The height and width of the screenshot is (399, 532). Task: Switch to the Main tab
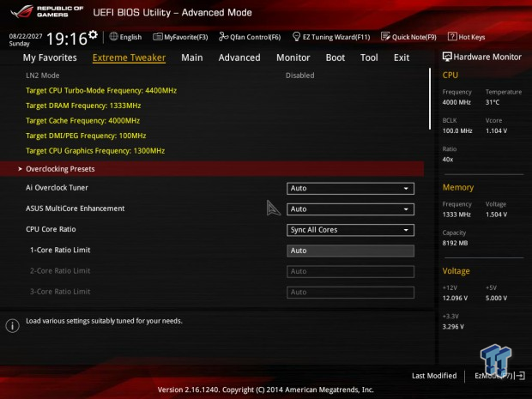click(x=192, y=57)
